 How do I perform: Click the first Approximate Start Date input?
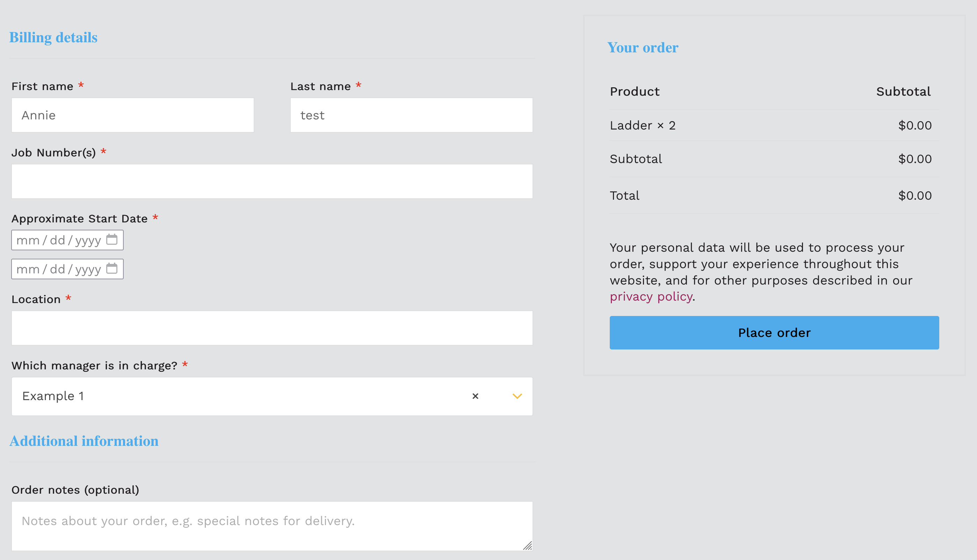coord(67,240)
